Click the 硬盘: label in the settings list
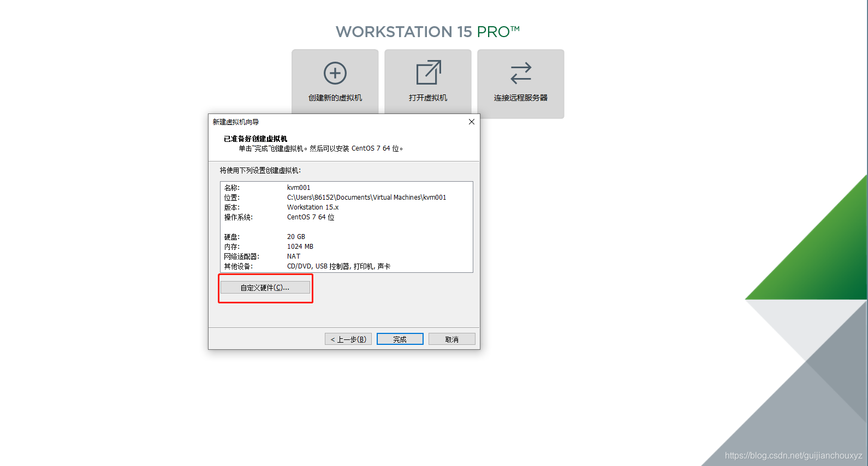The image size is (868, 466). (x=232, y=237)
